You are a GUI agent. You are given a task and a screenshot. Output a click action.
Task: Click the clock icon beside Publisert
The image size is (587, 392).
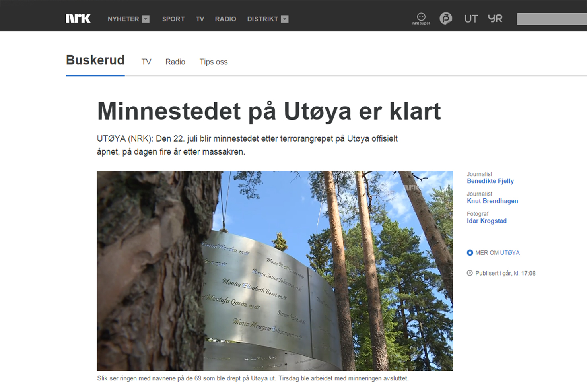pyautogui.click(x=470, y=273)
